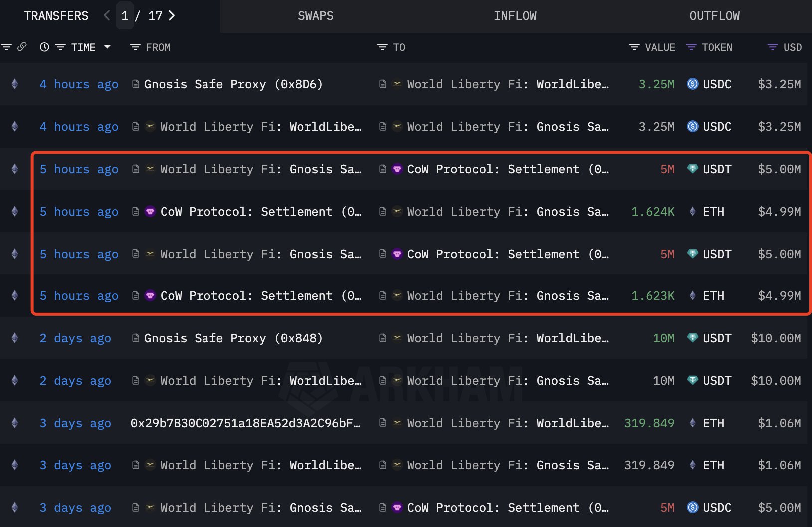The height and width of the screenshot is (527, 812).
Task: Open address 0x29b7B30C02751a18EA52d3A2C96bF
Action: pyautogui.click(x=245, y=423)
